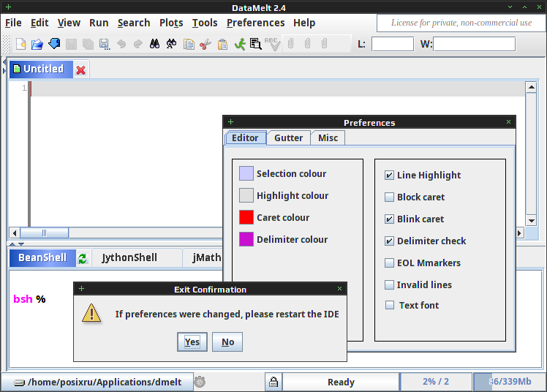The image size is (547, 392).
Task: Pick the Highlight colour swatch
Action: pos(246,195)
